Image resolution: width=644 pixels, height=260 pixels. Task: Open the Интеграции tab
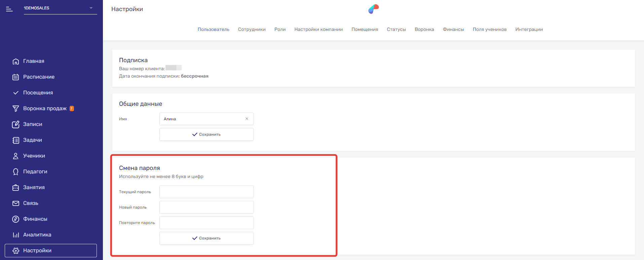tap(529, 30)
